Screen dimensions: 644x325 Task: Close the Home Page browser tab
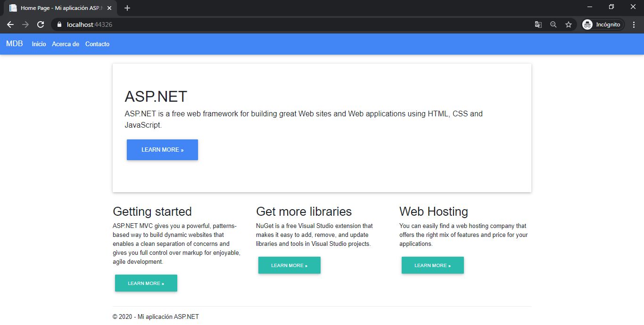pyautogui.click(x=109, y=8)
